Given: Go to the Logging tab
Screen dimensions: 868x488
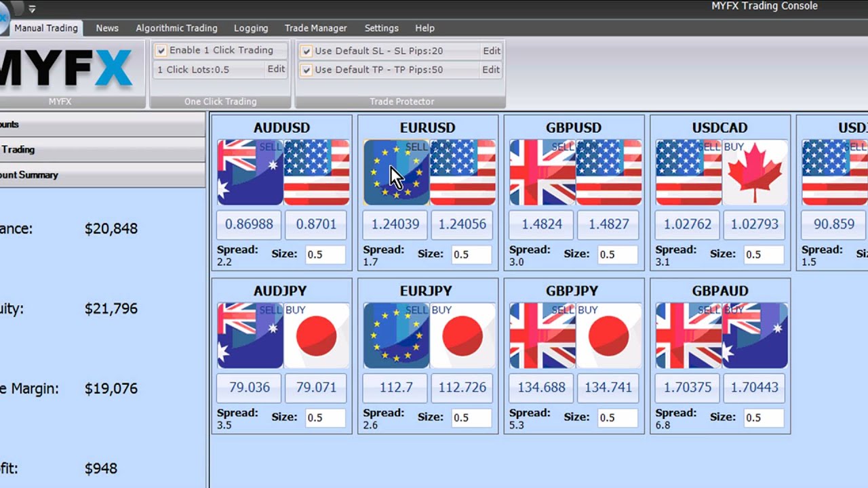Looking at the screenshot, I should 251,28.
